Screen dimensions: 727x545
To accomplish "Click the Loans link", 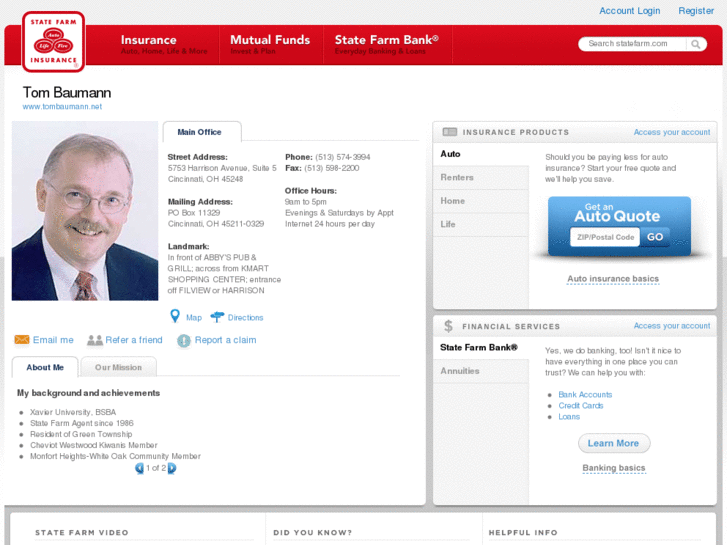I will (569, 417).
